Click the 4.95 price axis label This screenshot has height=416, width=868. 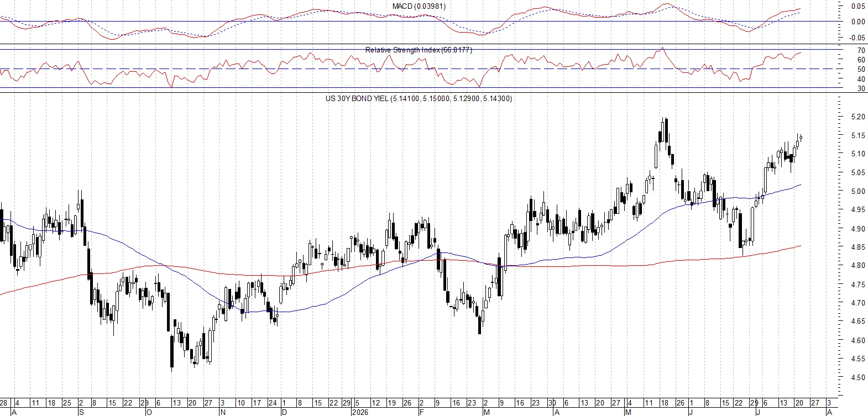(859, 210)
